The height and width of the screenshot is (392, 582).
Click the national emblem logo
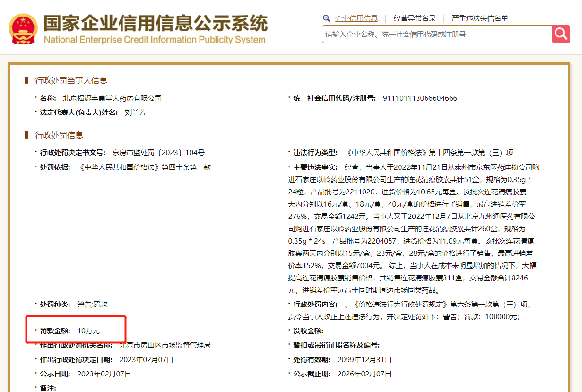[23, 29]
